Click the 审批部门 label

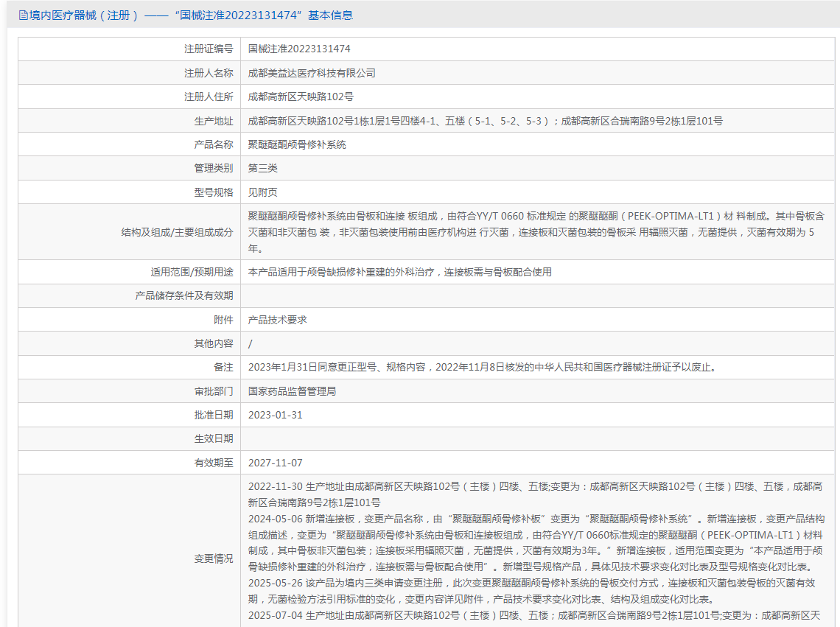click(214, 391)
